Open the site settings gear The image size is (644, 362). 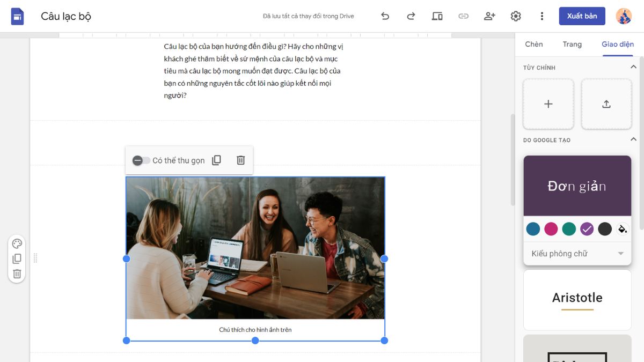(x=516, y=16)
